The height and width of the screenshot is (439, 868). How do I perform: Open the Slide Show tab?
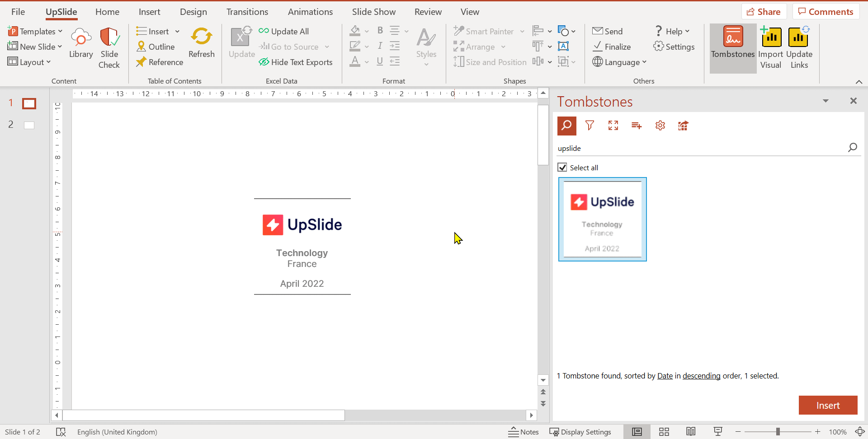[373, 12]
